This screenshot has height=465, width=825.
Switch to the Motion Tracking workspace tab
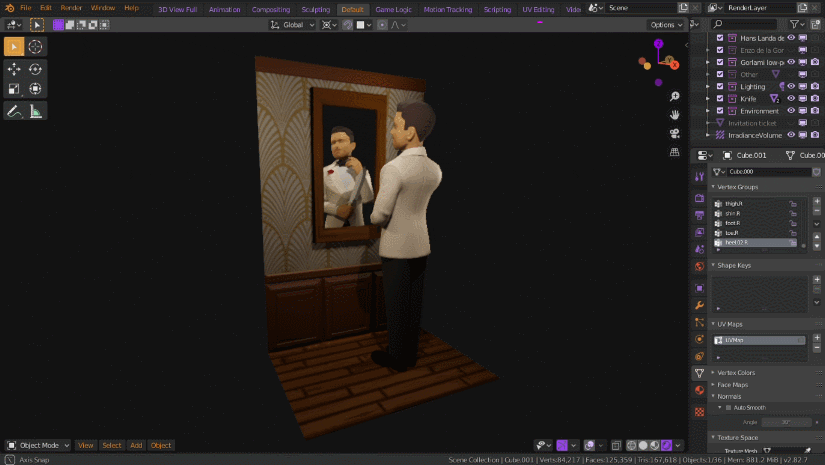(x=448, y=9)
